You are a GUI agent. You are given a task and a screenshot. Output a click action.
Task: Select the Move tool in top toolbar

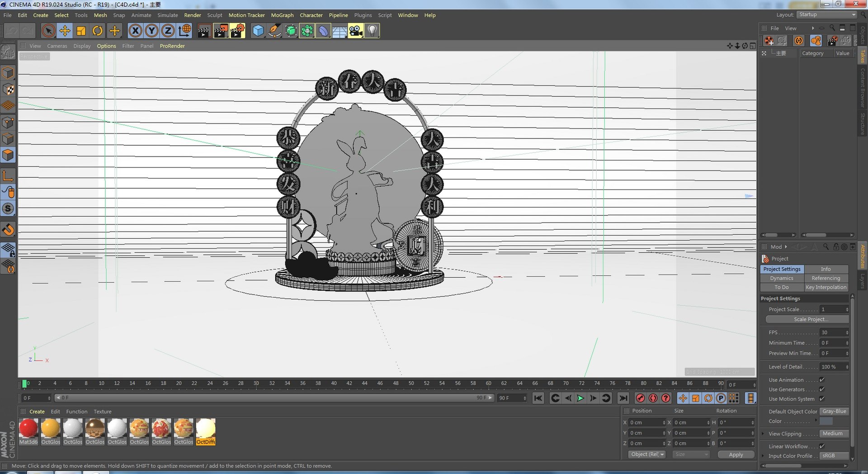[x=65, y=31]
